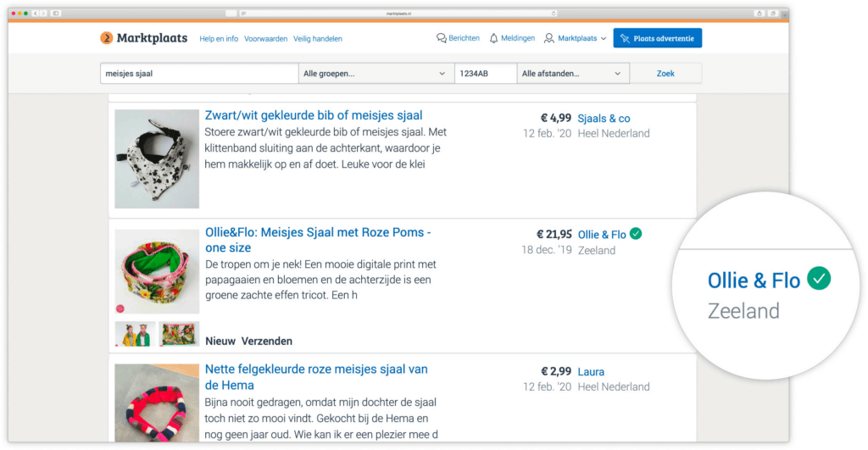The height and width of the screenshot is (450, 868).
Task: Click the Sjaals & co seller link
Action: pyautogui.click(x=604, y=119)
